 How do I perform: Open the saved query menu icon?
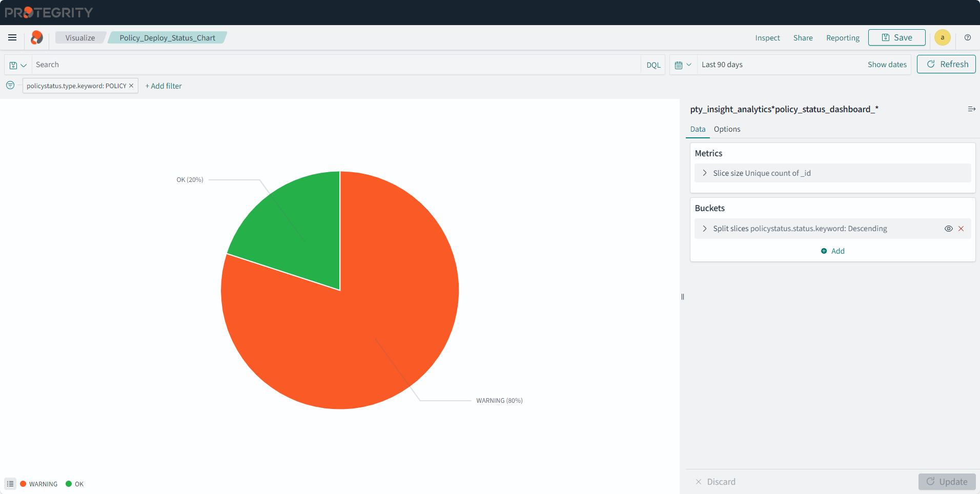(18, 65)
